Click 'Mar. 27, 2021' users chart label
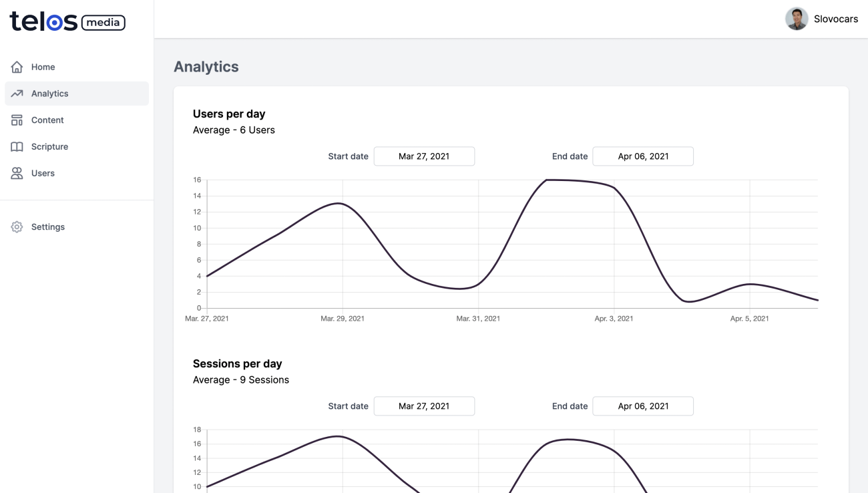The image size is (868, 493). (207, 319)
